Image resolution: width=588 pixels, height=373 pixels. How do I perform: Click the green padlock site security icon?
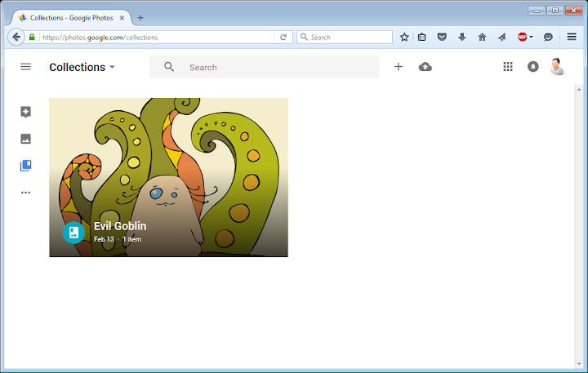click(32, 37)
